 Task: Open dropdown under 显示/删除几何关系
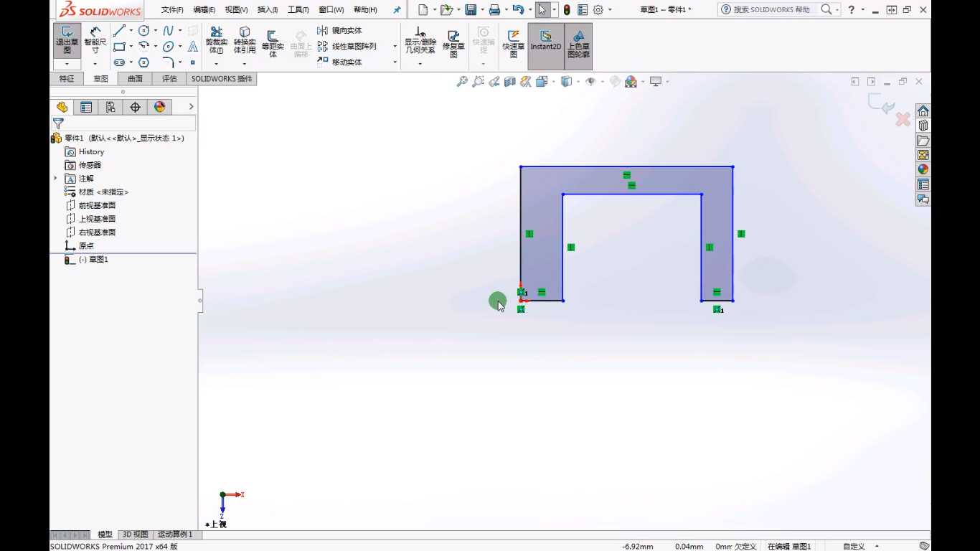coord(420,64)
